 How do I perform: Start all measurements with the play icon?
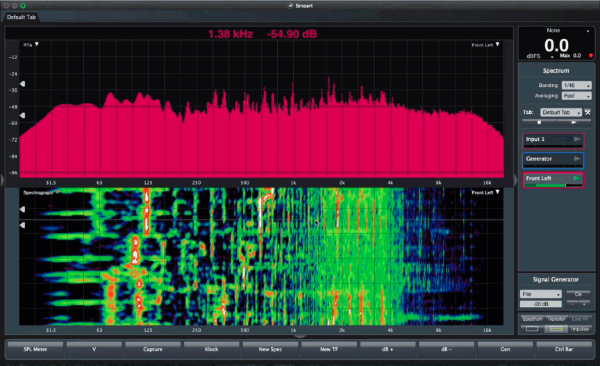click(574, 123)
